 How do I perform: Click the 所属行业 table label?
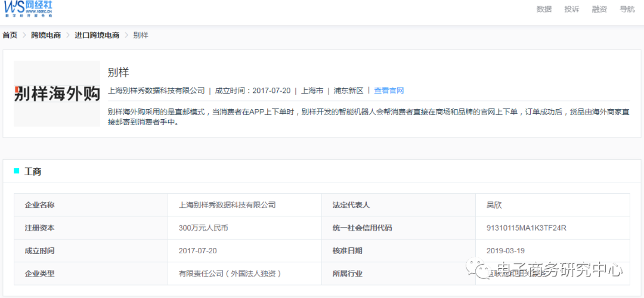[348, 274]
